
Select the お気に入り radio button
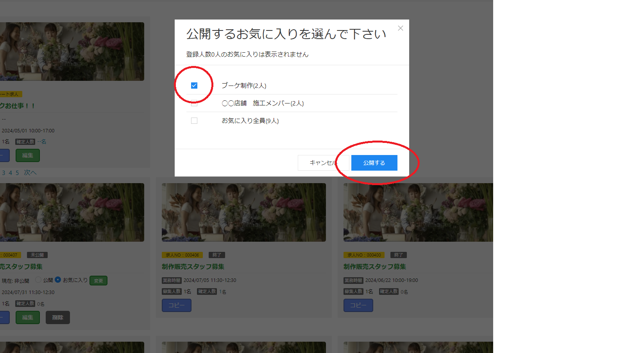[x=58, y=280]
